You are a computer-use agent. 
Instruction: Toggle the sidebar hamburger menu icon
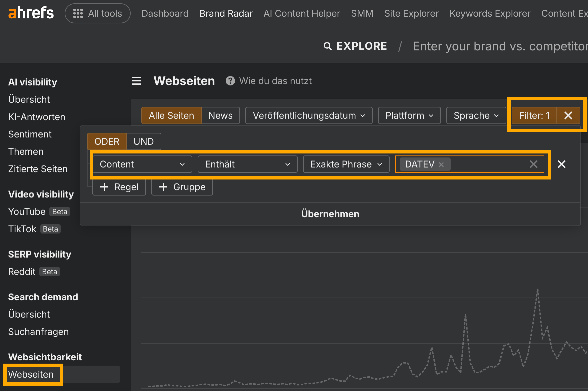(x=137, y=81)
